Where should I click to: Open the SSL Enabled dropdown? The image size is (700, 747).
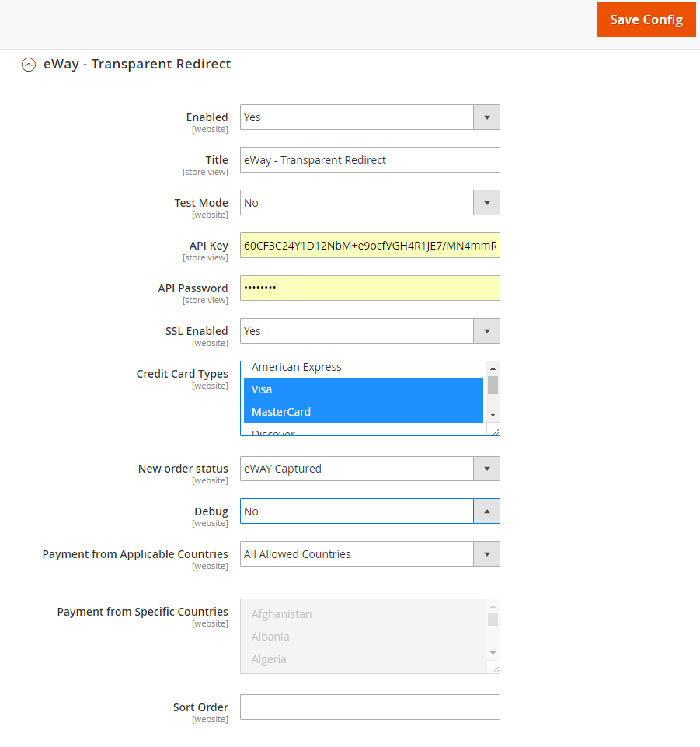(486, 330)
